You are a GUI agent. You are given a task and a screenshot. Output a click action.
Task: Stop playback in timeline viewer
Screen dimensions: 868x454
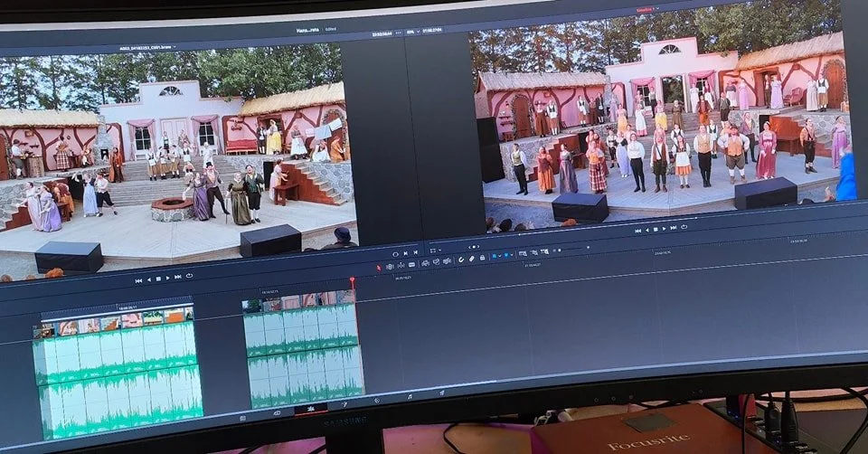656,229
